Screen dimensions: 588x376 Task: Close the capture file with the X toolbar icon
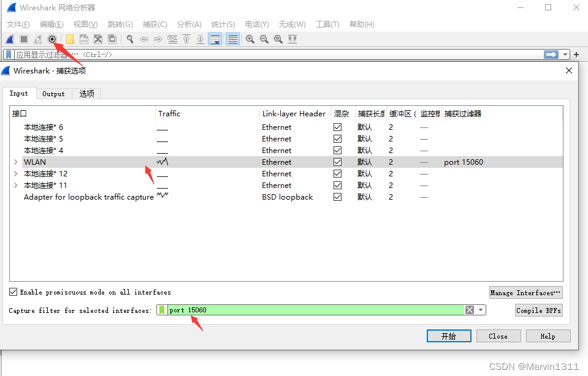(98, 39)
